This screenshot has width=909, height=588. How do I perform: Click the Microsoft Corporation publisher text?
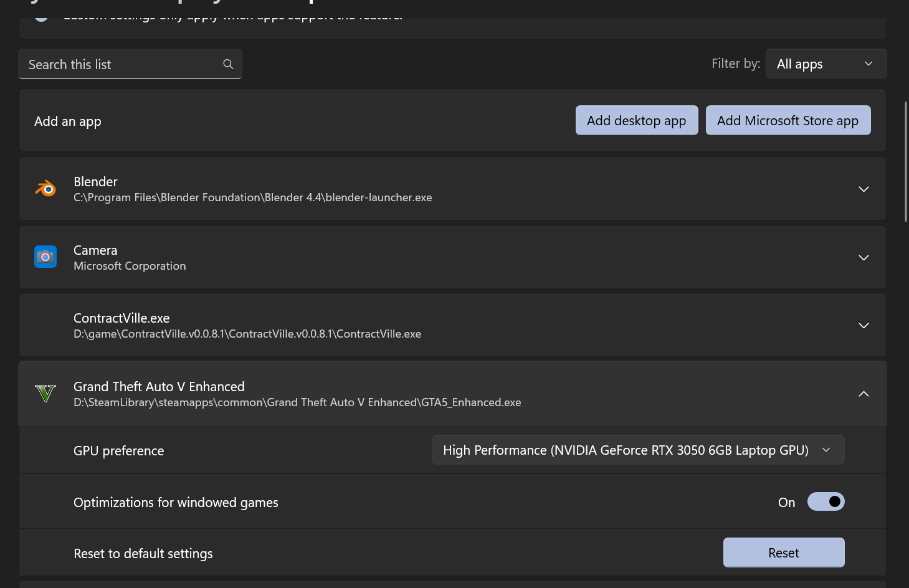coord(130,266)
